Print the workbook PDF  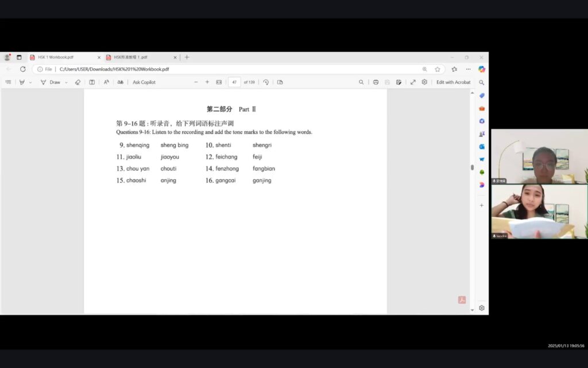376,82
